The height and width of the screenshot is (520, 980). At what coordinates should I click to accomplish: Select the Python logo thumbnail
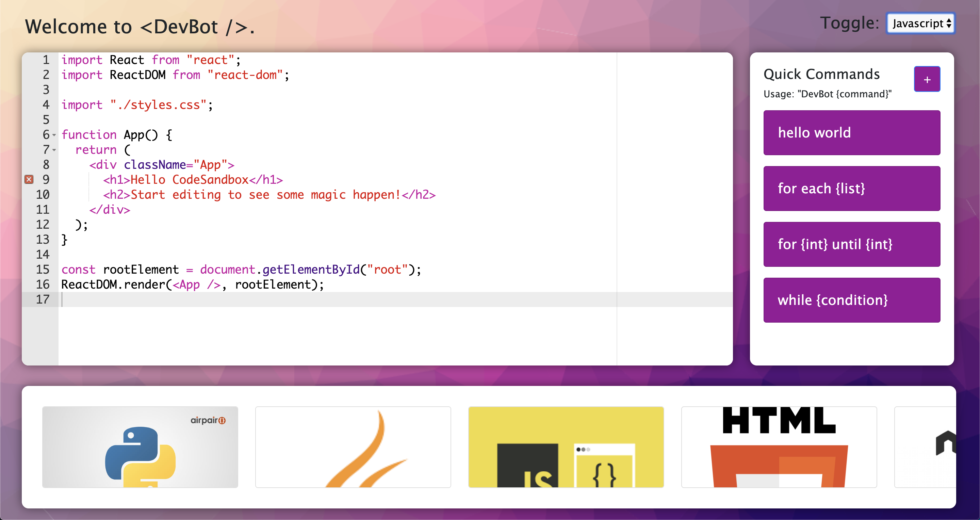pos(140,447)
